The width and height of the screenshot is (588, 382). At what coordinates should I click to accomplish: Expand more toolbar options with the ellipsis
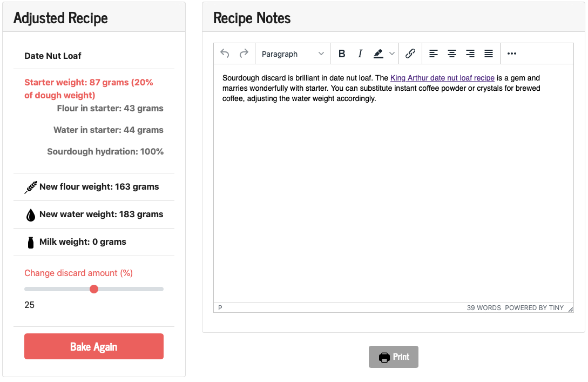click(x=511, y=53)
